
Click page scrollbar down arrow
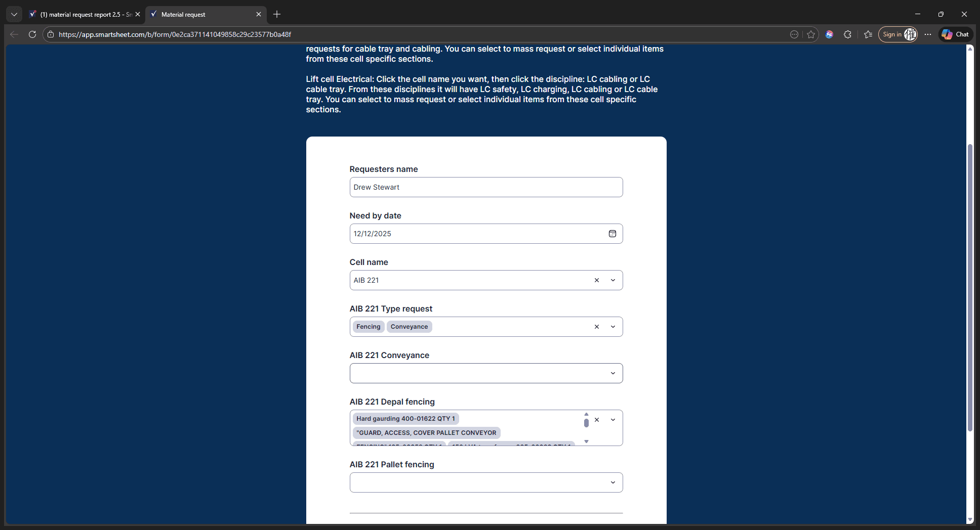tap(970, 519)
